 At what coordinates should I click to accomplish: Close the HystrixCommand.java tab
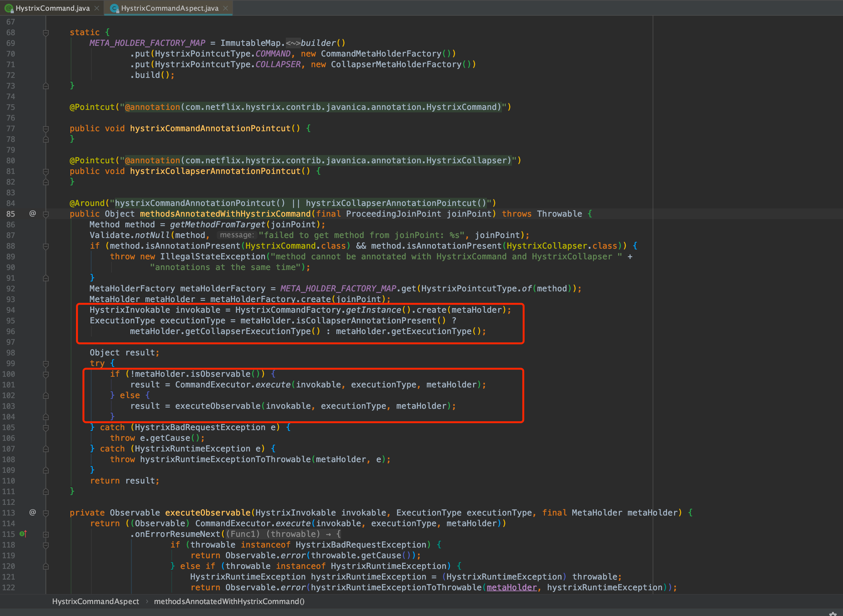pyautogui.click(x=97, y=8)
